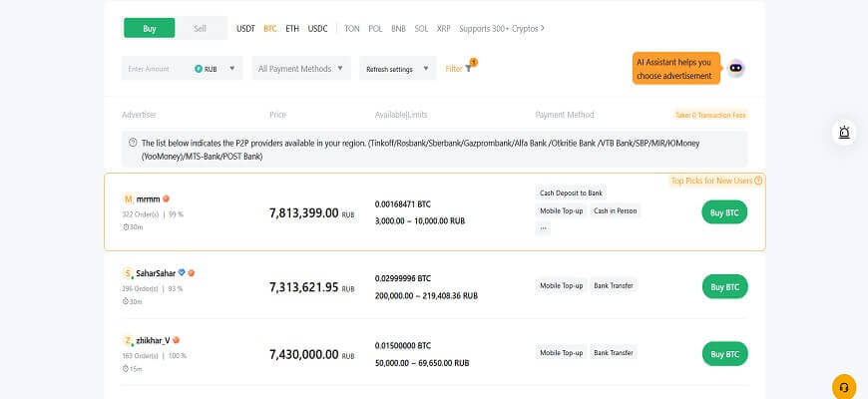Click the Enter Amount input field

[155, 69]
